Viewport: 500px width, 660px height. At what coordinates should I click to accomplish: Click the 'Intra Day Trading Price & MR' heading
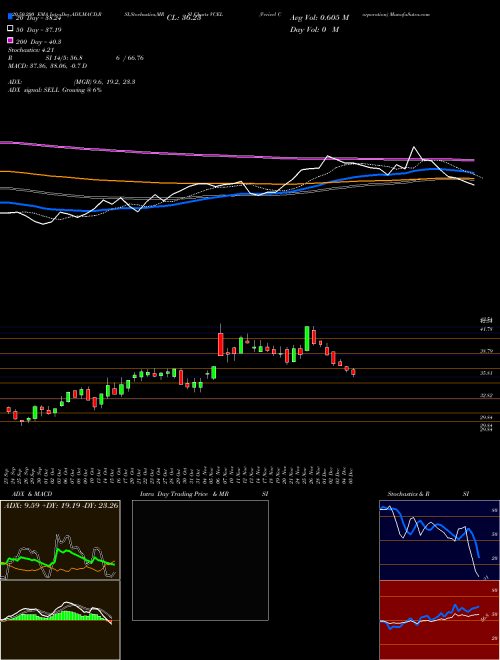[x=184, y=494]
